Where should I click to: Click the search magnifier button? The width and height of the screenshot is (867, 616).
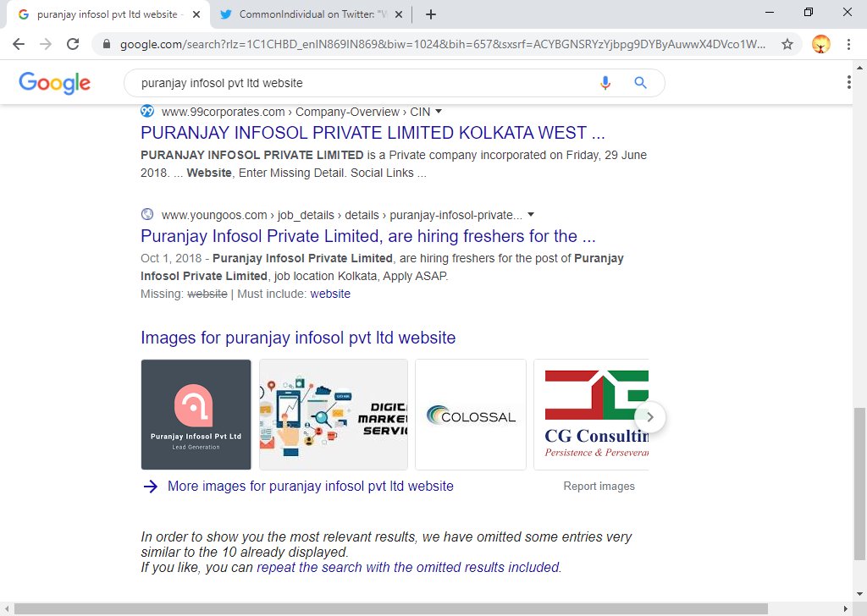640,83
